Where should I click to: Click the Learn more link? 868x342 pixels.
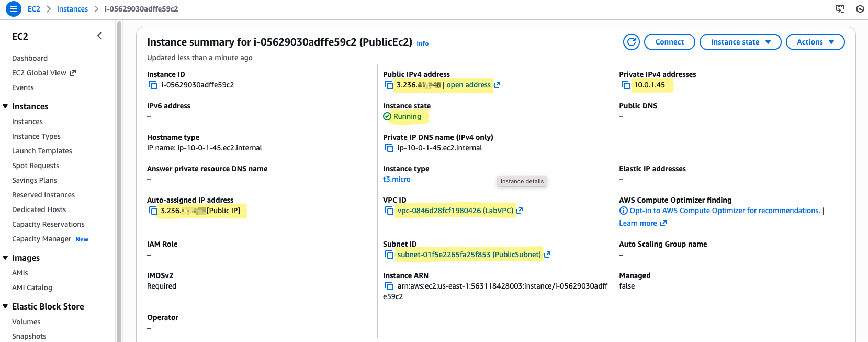[638, 223]
